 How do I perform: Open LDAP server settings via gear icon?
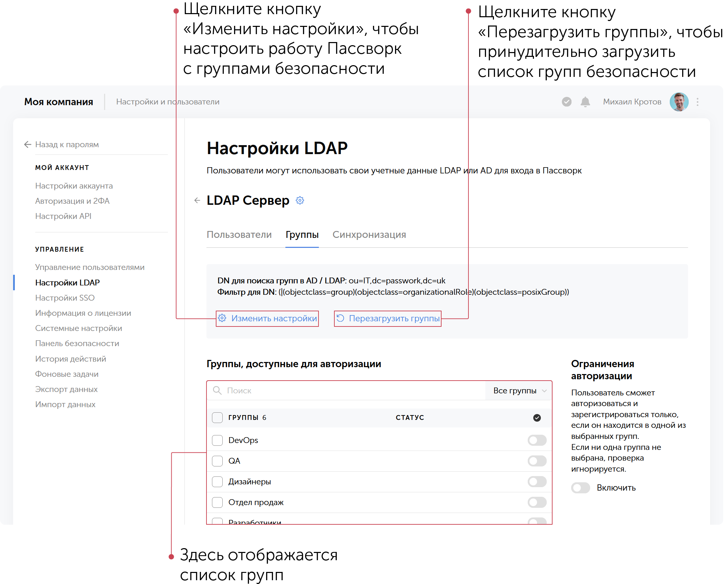(x=300, y=200)
